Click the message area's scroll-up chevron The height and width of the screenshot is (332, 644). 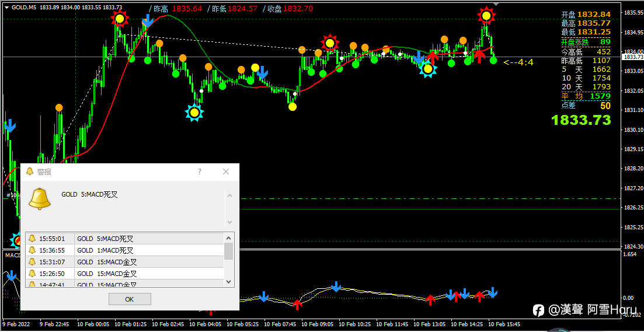point(229,195)
